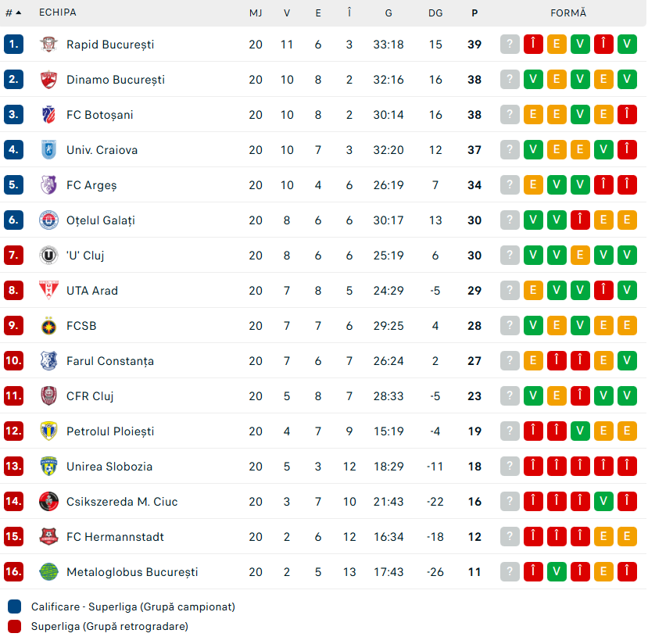The width and height of the screenshot is (648, 644).
Task: Select the FCSB club crest
Action: [x=48, y=326]
